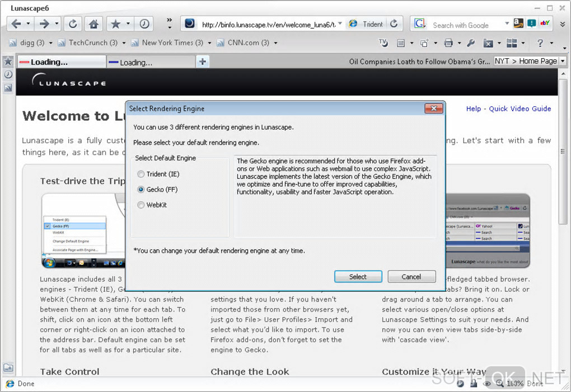This screenshot has height=392, width=571.
Task: Click the address bar URL field
Action: point(268,25)
